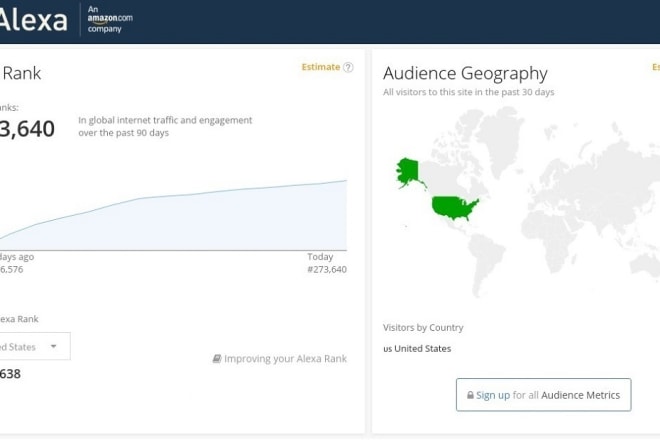Click green Alaska region on world map

tap(409, 173)
